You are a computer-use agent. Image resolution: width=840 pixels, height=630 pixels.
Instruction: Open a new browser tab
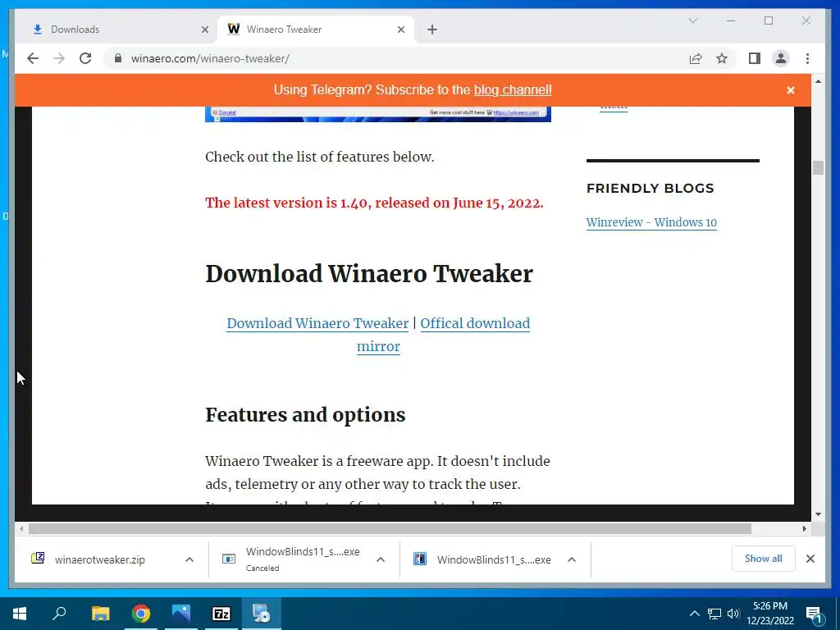point(432,30)
